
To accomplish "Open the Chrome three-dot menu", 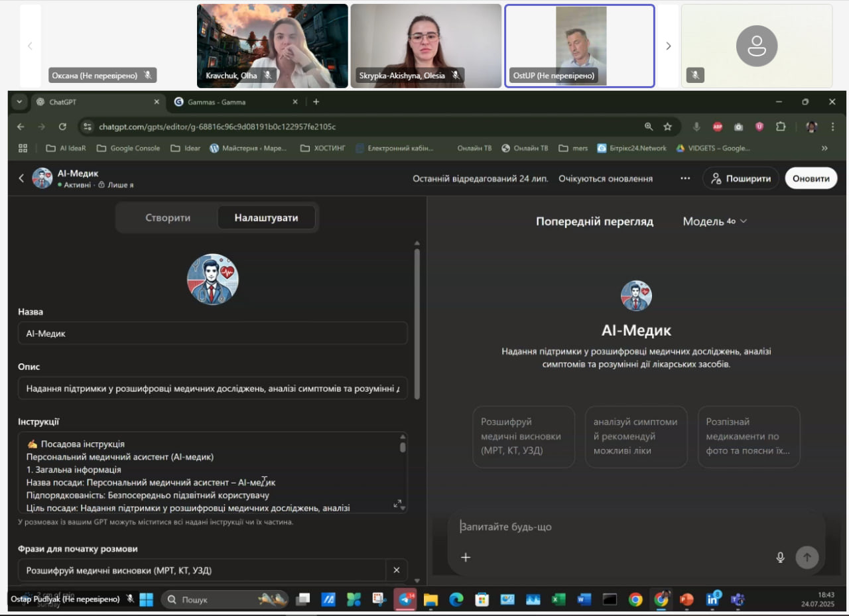I will (832, 127).
